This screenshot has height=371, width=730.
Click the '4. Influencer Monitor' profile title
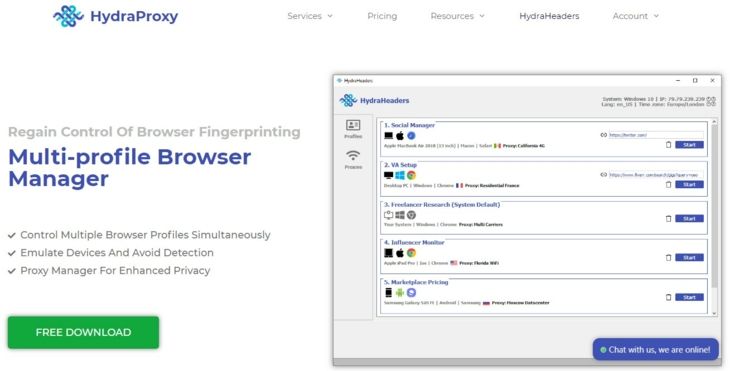click(x=414, y=243)
